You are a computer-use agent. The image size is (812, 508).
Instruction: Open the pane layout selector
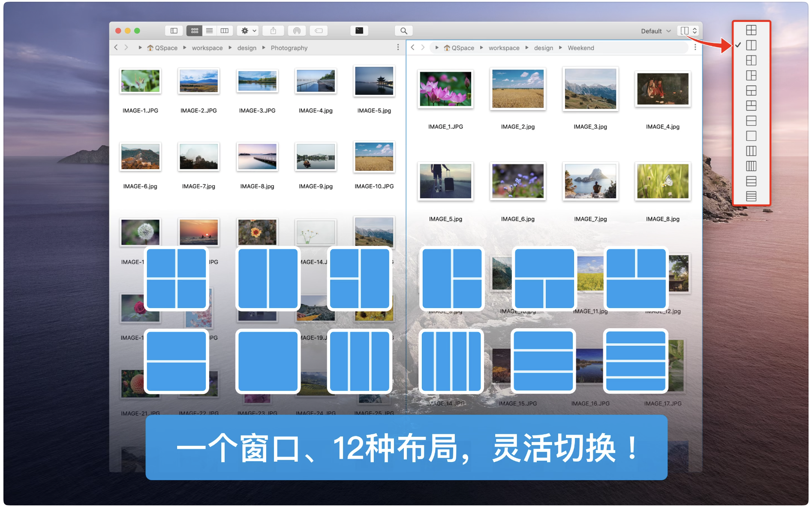[x=689, y=31]
